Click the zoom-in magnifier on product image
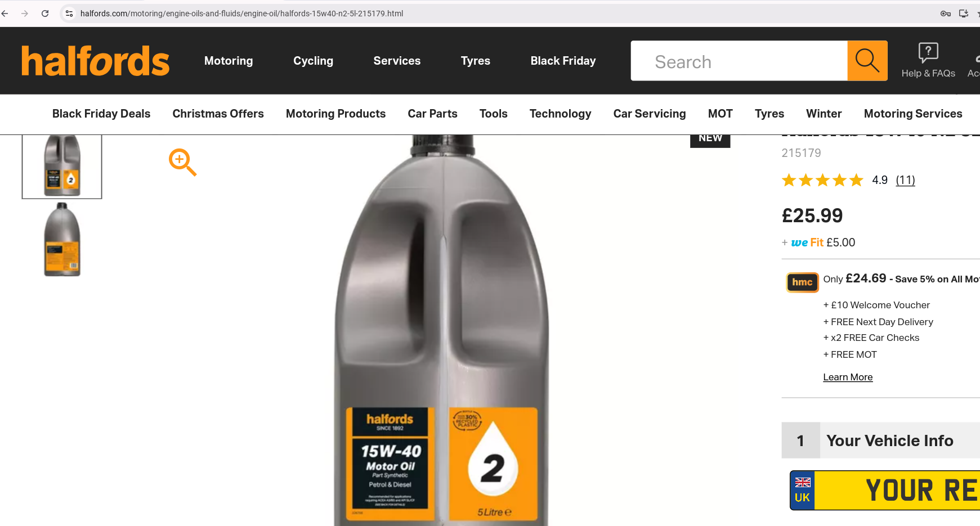 click(182, 163)
